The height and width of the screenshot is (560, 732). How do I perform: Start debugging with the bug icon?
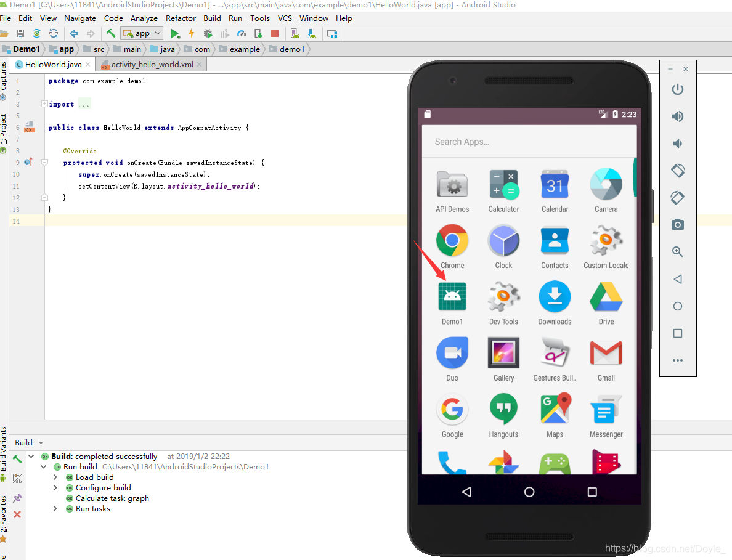(x=208, y=34)
